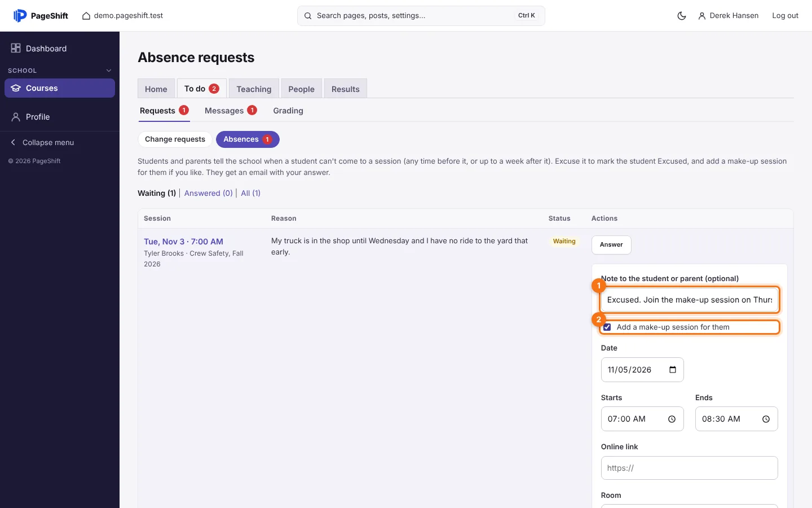This screenshot has width=812, height=508.
Task: Show Waiting (1) requests
Action: [157, 193]
